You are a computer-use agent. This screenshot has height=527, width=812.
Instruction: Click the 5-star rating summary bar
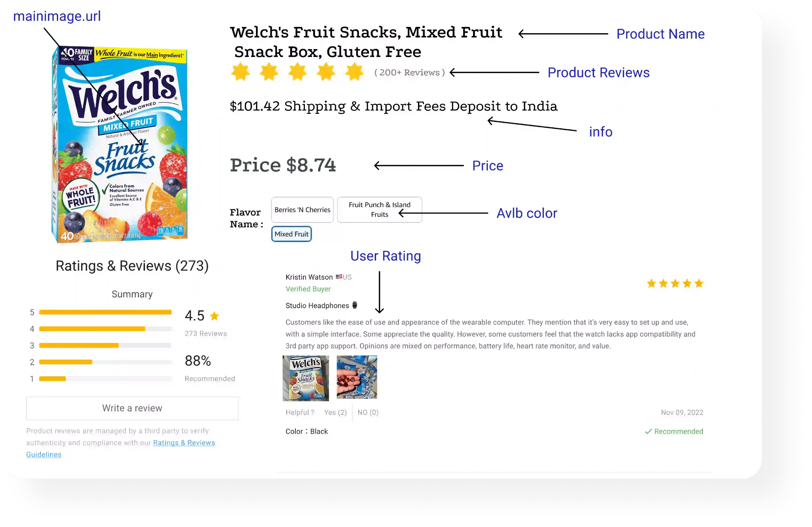click(105, 312)
